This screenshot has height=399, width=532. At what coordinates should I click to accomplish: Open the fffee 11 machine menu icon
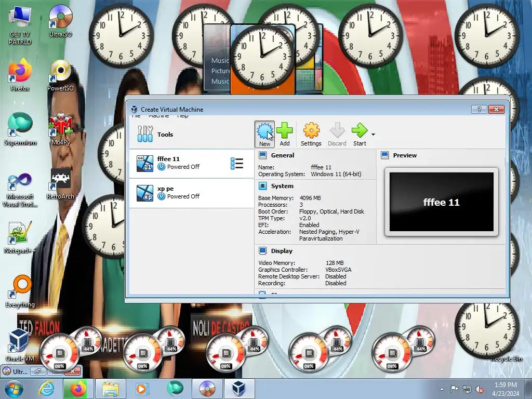pos(236,163)
